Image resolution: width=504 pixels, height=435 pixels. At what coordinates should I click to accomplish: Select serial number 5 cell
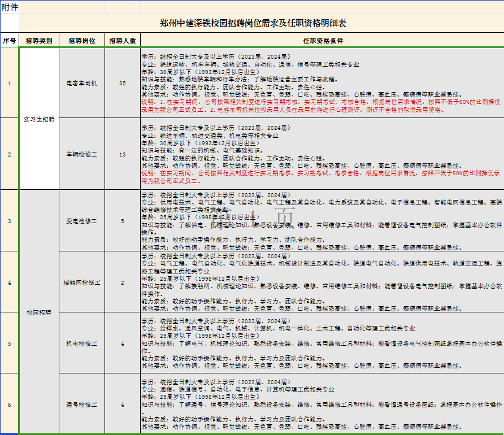tap(9, 343)
